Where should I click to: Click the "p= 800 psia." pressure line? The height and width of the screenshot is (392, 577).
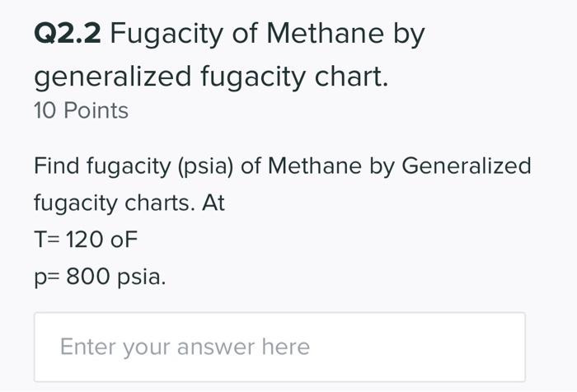(99, 277)
